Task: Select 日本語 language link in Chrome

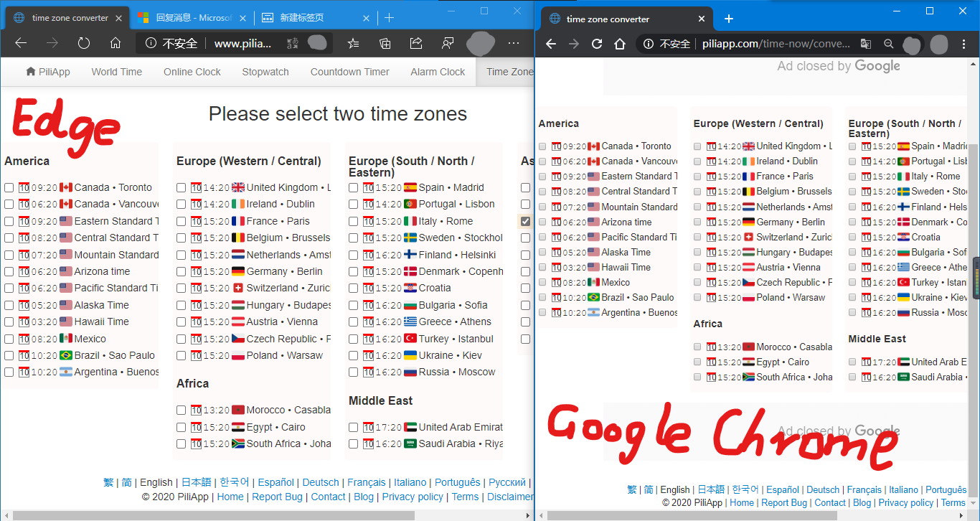Action: 711,489
